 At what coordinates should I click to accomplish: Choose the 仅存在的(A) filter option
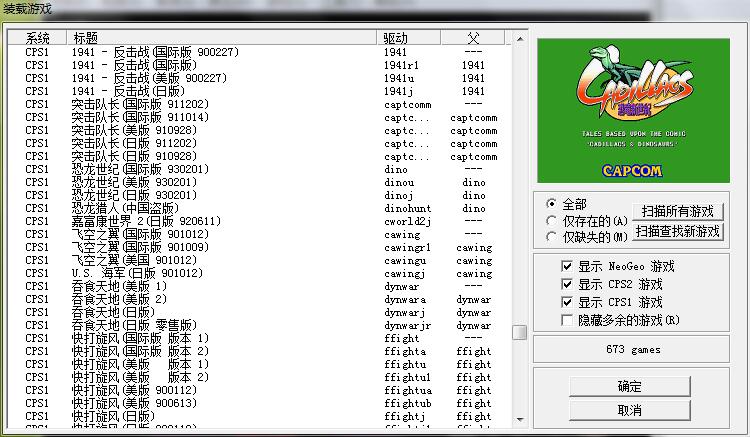551,220
